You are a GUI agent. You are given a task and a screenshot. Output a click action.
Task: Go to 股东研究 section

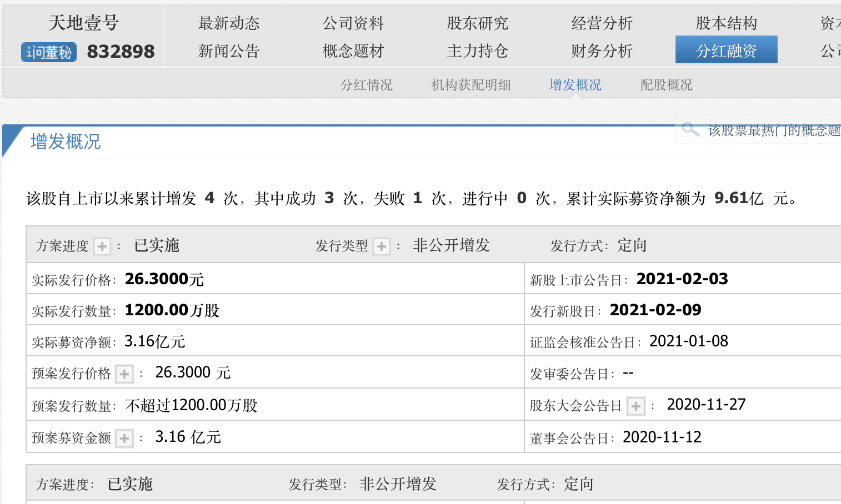click(478, 23)
